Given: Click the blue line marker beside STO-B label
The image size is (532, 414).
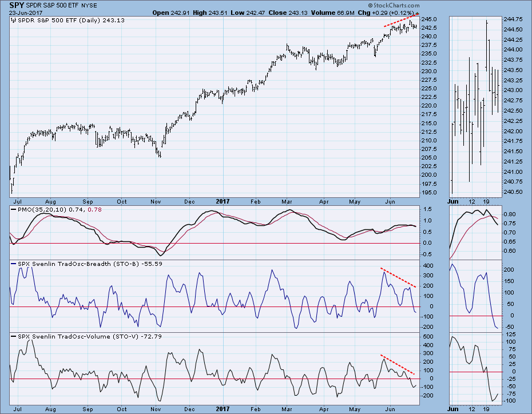Looking at the screenshot, I should tap(14, 264).
